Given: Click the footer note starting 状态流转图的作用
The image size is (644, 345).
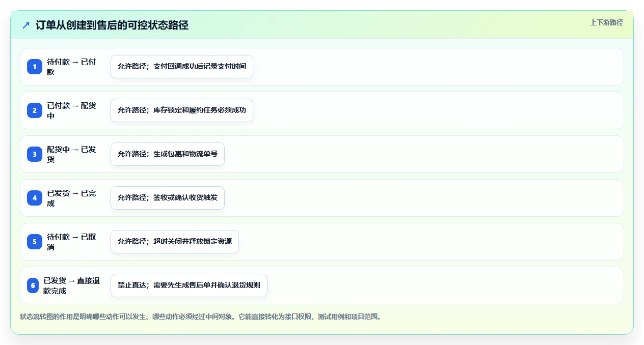Looking at the screenshot, I should coord(201,317).
